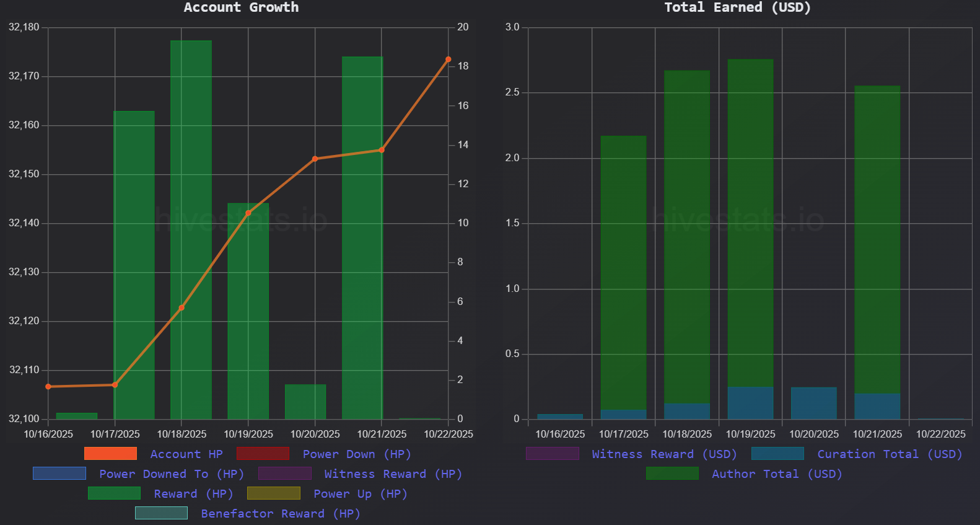Click the Account HP point on 10/16/2025
This screenshot has width=980, height=525.
point(48,387)
